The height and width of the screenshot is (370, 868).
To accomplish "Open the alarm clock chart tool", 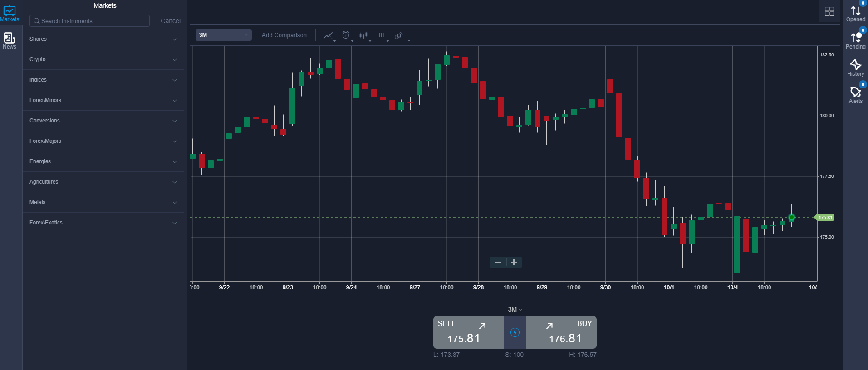I will click(x=346, y=35).
